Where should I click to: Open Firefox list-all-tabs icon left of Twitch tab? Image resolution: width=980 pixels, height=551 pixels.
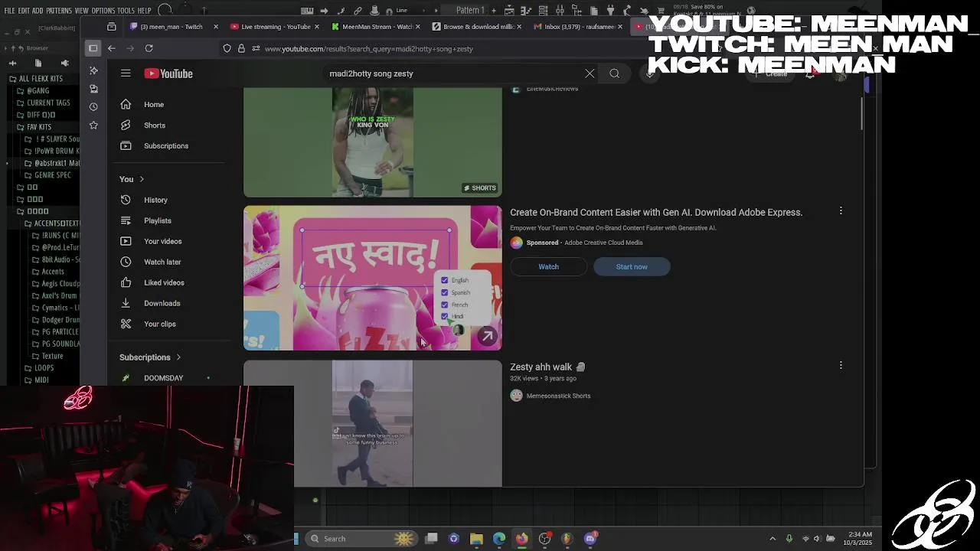pyautogui.click(x=111, y=26)
